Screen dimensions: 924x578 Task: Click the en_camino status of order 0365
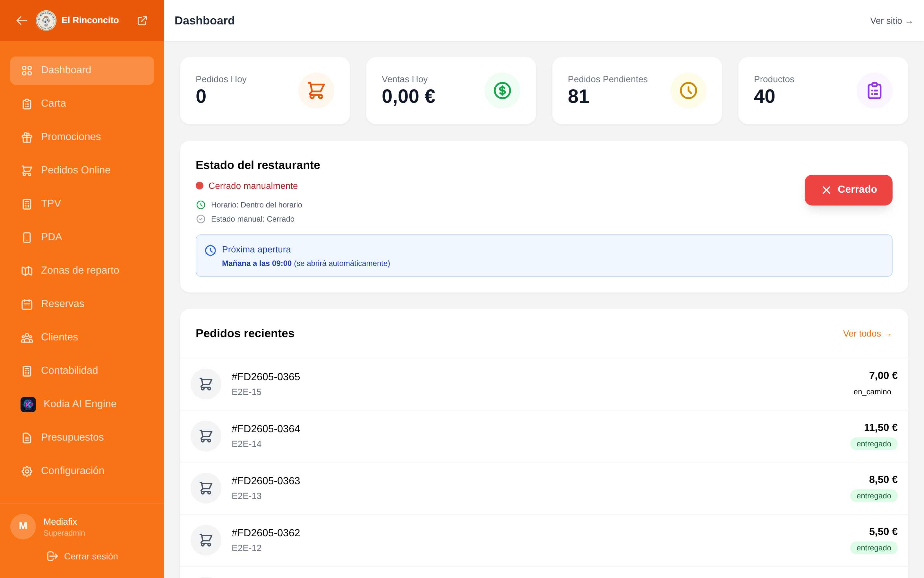coord(872,392)
